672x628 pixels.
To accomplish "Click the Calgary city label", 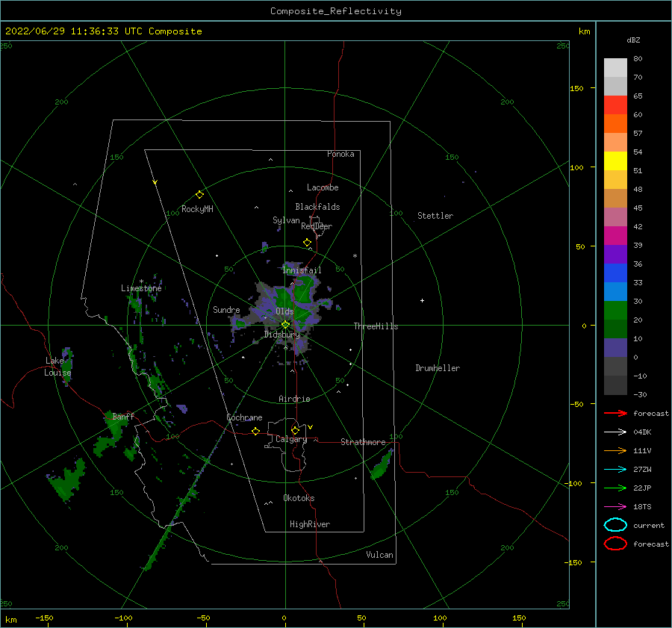I will [x=291, y=439].
